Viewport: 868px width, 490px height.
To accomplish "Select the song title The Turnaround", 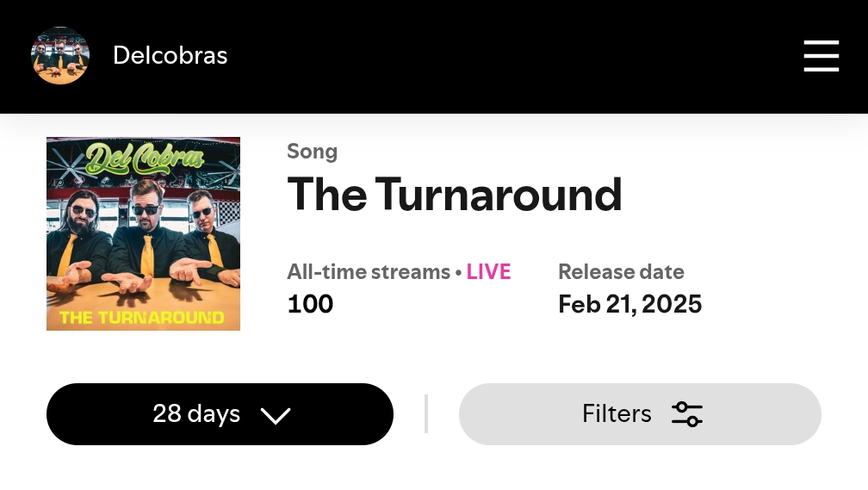I will coord(454,194).
